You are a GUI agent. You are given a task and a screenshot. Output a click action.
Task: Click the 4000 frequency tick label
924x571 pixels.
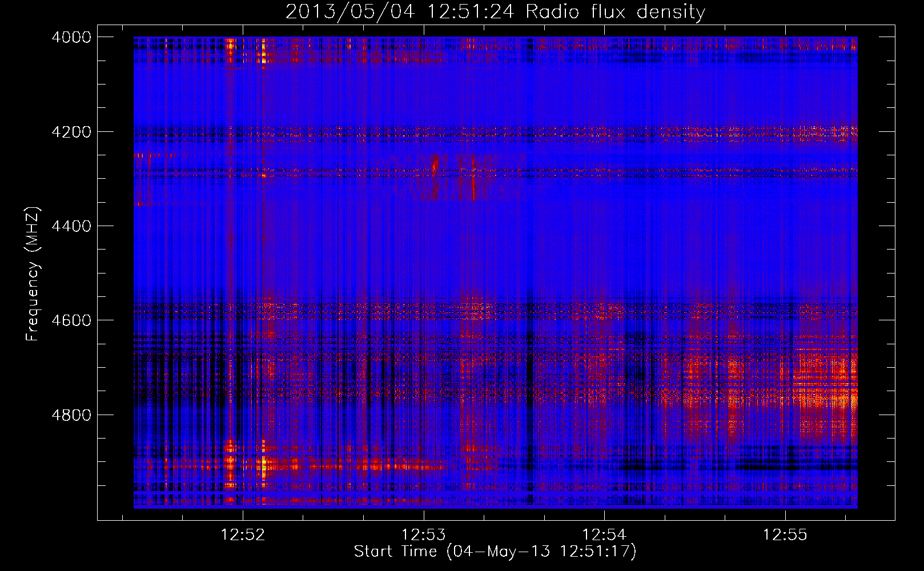(71, 37)
